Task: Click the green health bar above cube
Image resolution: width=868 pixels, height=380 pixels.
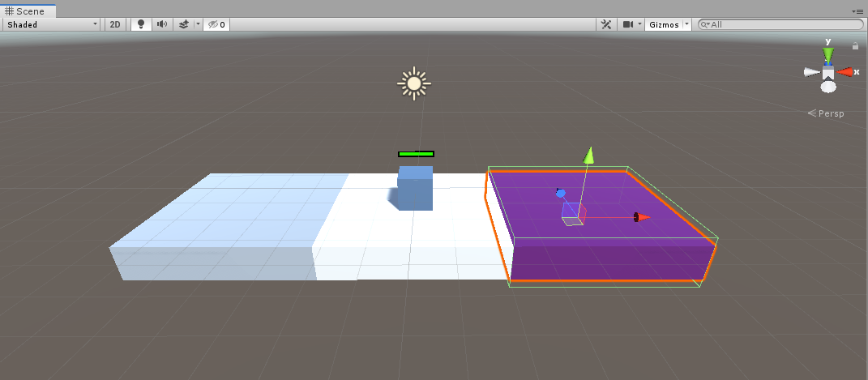Action: click(x=416, y=154)
